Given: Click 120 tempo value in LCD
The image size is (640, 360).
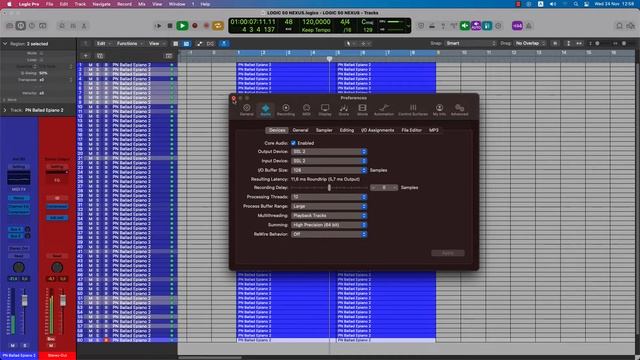Looking at the screenshot, I should [x=316, y=22].
